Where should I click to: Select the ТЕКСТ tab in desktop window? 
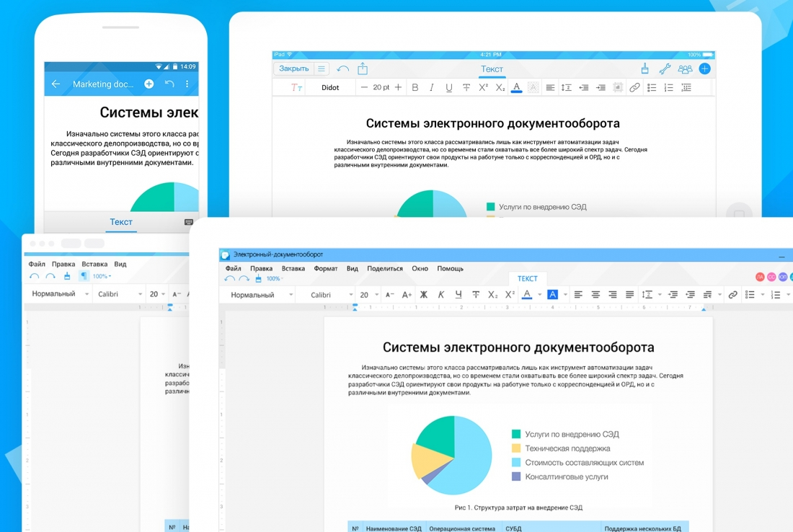tap(527, 279)
